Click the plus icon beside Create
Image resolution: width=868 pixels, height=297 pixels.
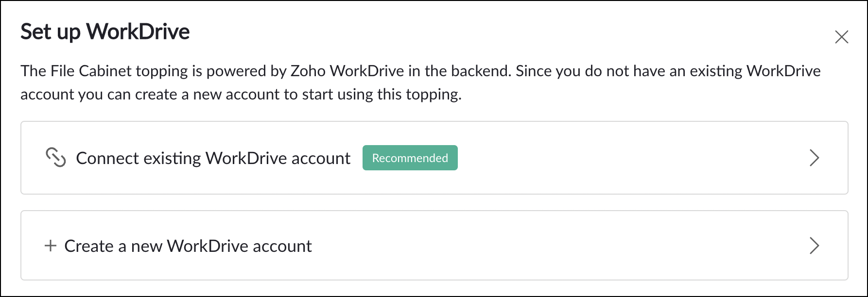tap(50, 246)
